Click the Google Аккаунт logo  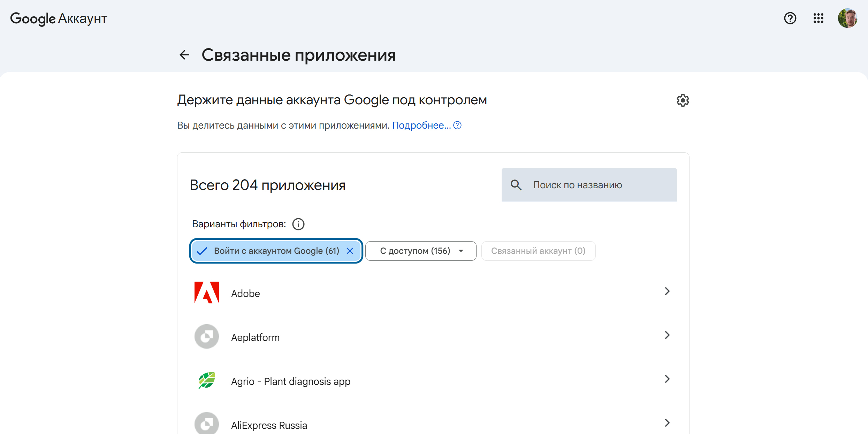point(59,18)
